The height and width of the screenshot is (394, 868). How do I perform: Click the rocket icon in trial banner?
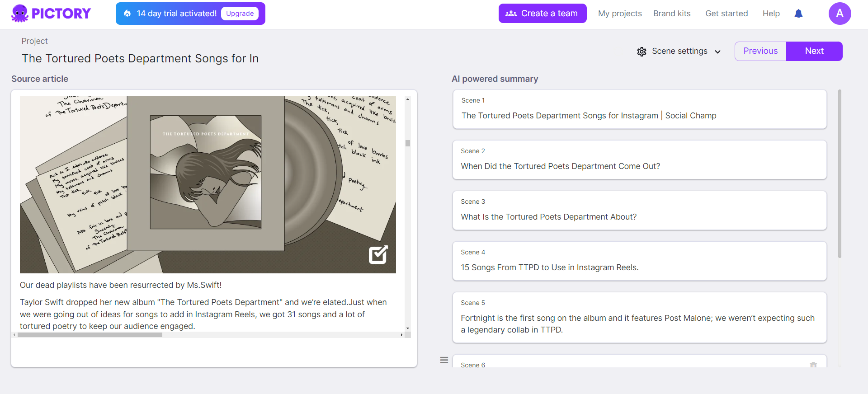[127, 14]
